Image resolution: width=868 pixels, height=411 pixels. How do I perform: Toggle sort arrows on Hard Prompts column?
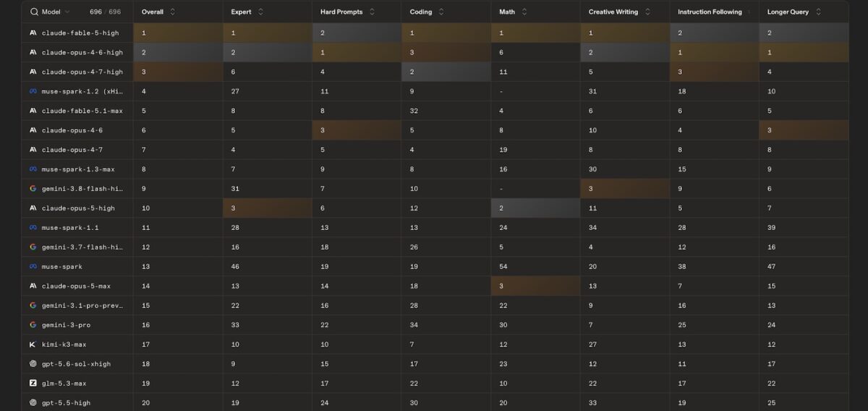pos(372,12)
